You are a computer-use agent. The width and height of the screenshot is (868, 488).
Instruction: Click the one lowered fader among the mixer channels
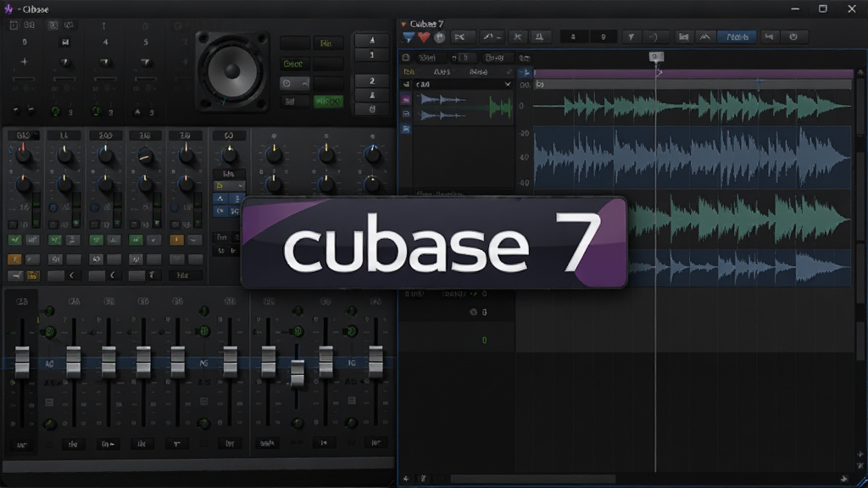(298, 373)
